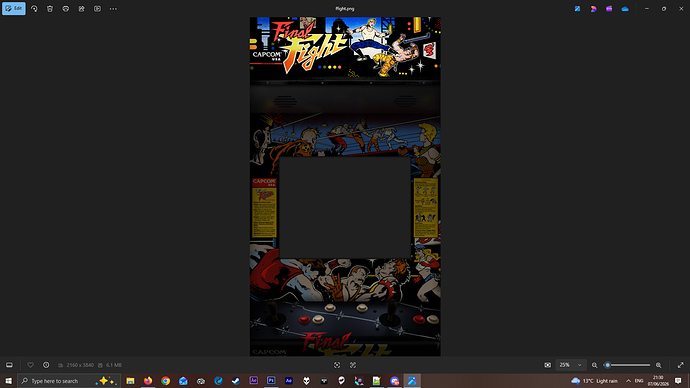Delete the photo using the trash icon
Screen dimensions: 690x388
(x=50, y=8)
